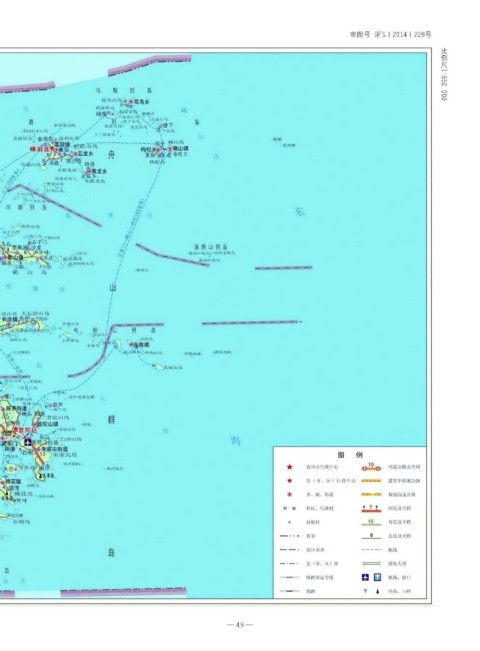Click the national road symbol numbered 7
Screen dimensions: 480x651
coord(371,508)
